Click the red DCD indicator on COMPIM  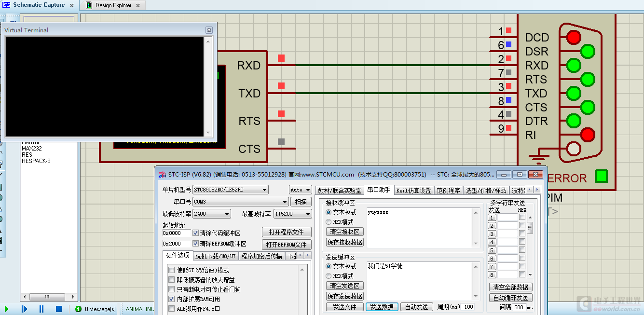point(574,37)
